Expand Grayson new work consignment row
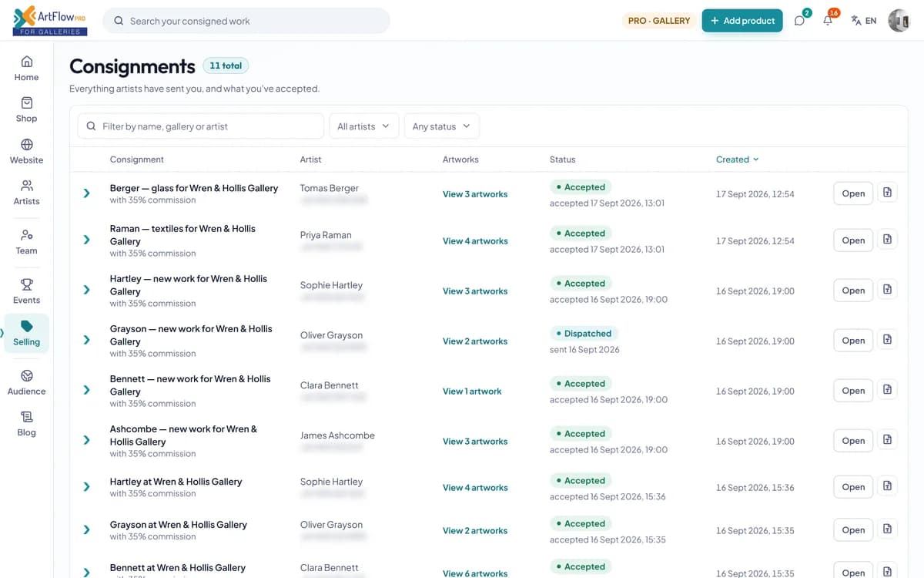 coord(87,341)
